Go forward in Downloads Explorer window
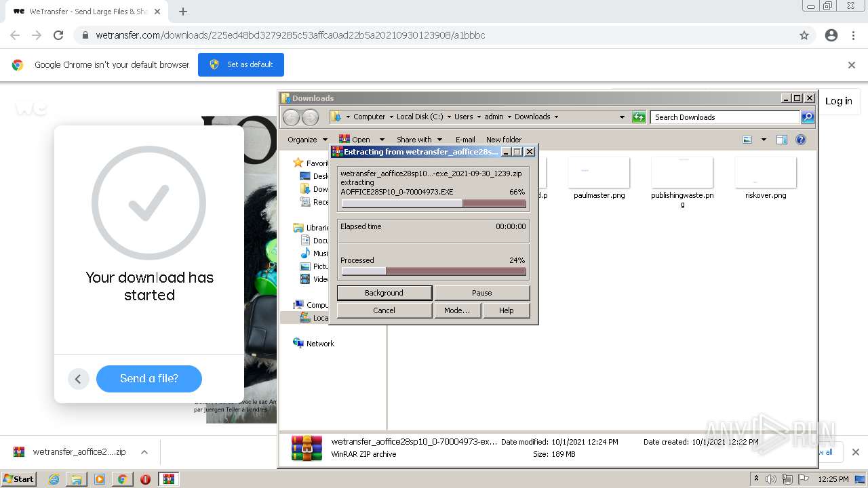868x488 pixels. (310, 117)
